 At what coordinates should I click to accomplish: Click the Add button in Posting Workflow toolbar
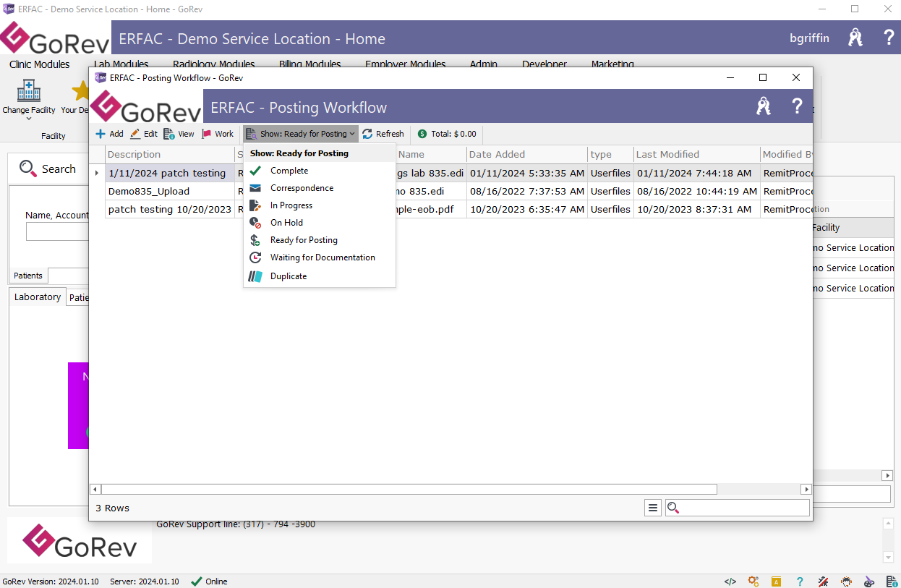click(109, 134)
